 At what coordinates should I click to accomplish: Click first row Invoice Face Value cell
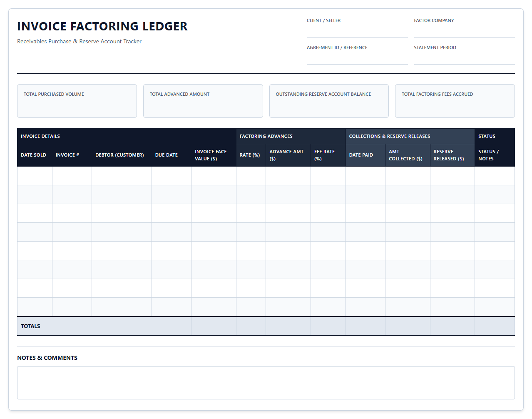(x=214, y=176)
